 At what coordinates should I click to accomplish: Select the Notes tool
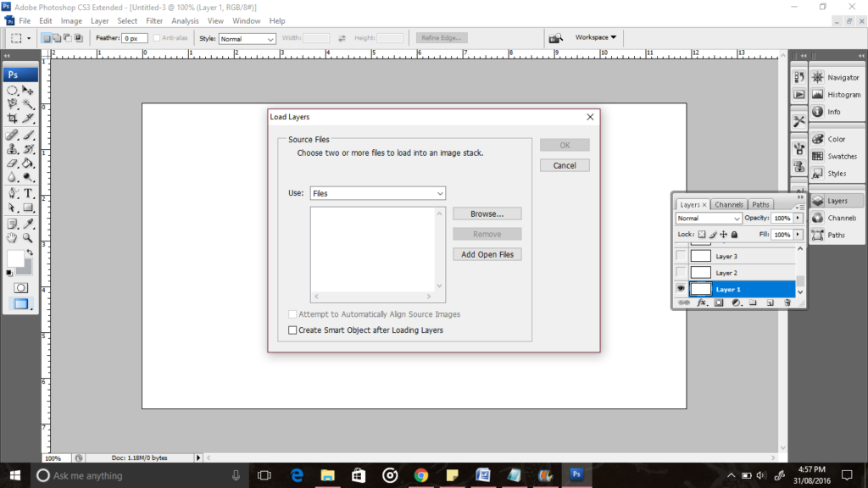click(x=12, y=224)
